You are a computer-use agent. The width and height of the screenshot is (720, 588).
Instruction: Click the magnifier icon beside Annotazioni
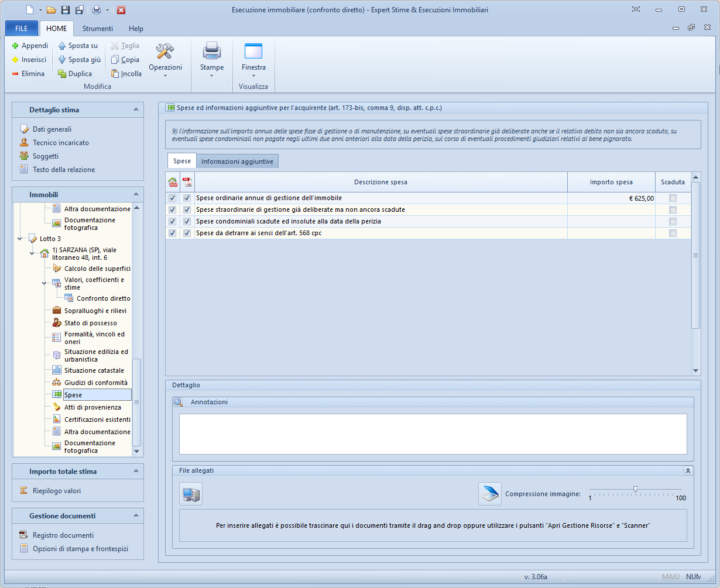178,403
